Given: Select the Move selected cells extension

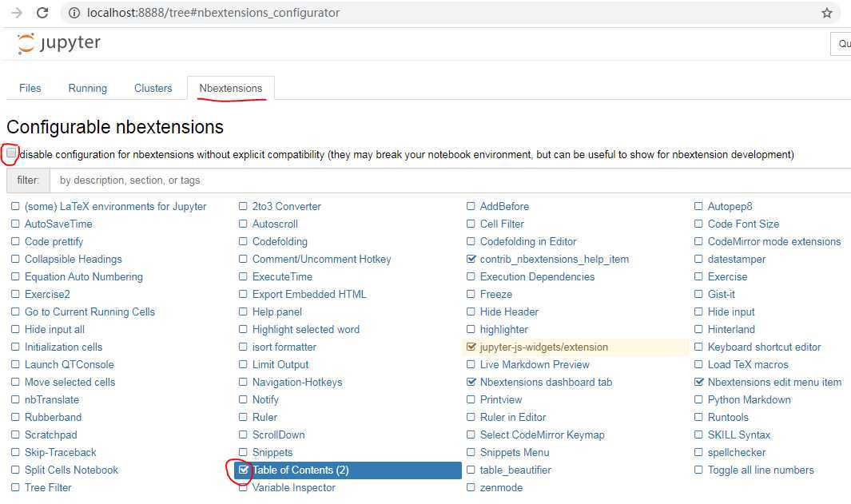Looking at the screenshot, I should [70, 382].
